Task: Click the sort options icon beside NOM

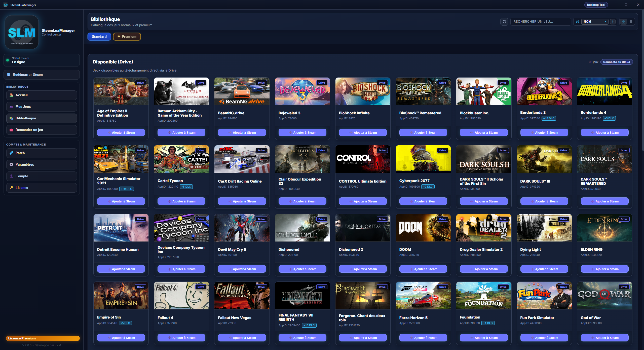Action: pyautogui.click(x=578, y=22)
